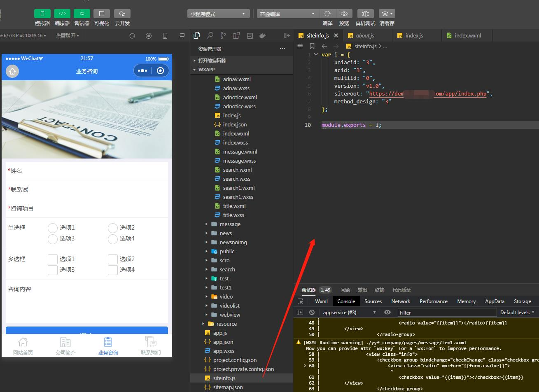Screen dimensions: 539x392
Task: Open the Network debugger tab
Action: (x=401, y=301)
